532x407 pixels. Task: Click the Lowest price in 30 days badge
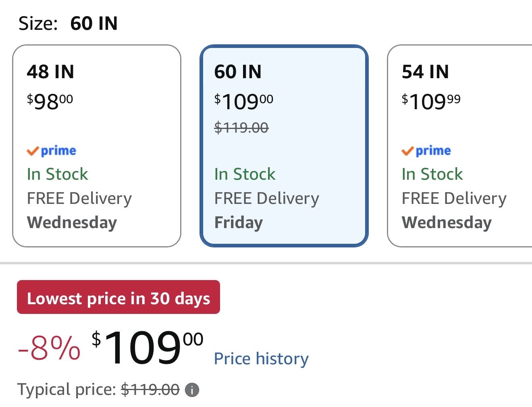tap(118, 297)
